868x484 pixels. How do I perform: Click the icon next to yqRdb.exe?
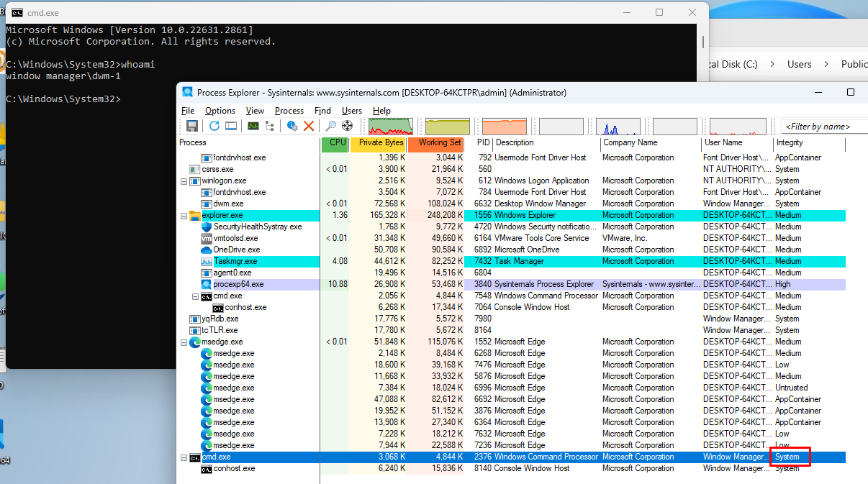[194, 319]
